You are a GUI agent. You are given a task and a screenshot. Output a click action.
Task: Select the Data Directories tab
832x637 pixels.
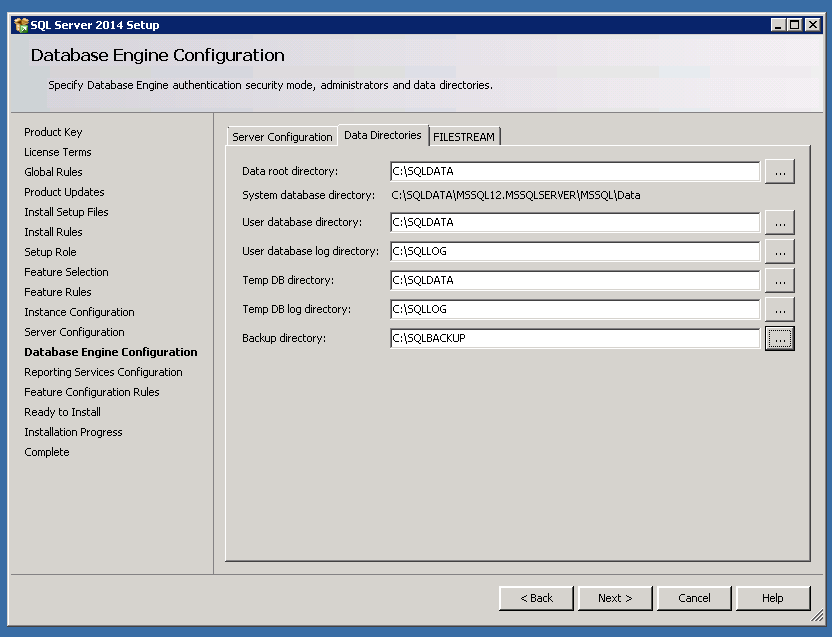(383, 135)
